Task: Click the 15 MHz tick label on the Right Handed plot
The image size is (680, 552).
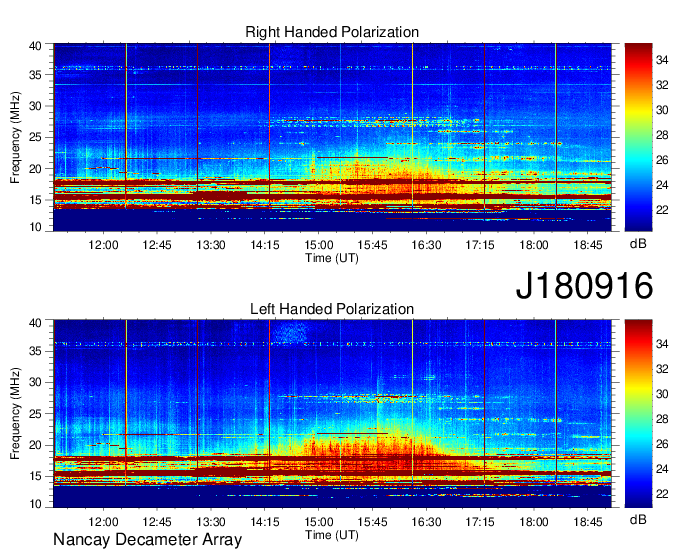Action: pos(35,200)
